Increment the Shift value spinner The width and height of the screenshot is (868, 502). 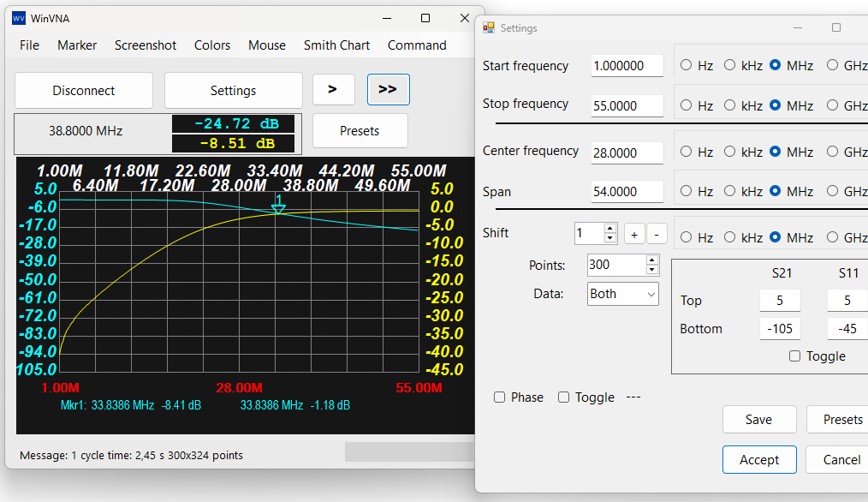tap(610, 229)
